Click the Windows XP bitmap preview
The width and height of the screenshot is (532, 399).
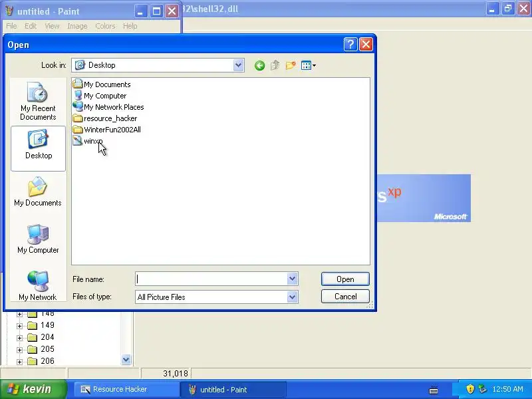[424, 198]
